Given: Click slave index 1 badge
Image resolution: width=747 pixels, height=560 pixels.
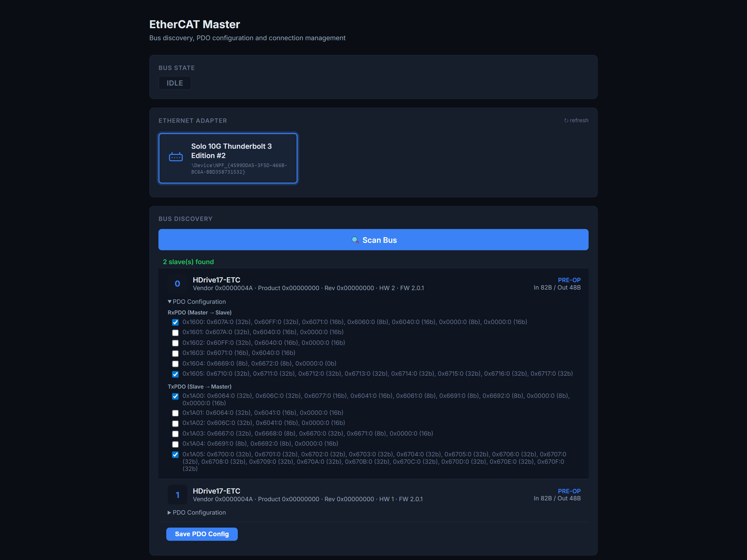Looking at the screenshot, I should coord(177,495).
